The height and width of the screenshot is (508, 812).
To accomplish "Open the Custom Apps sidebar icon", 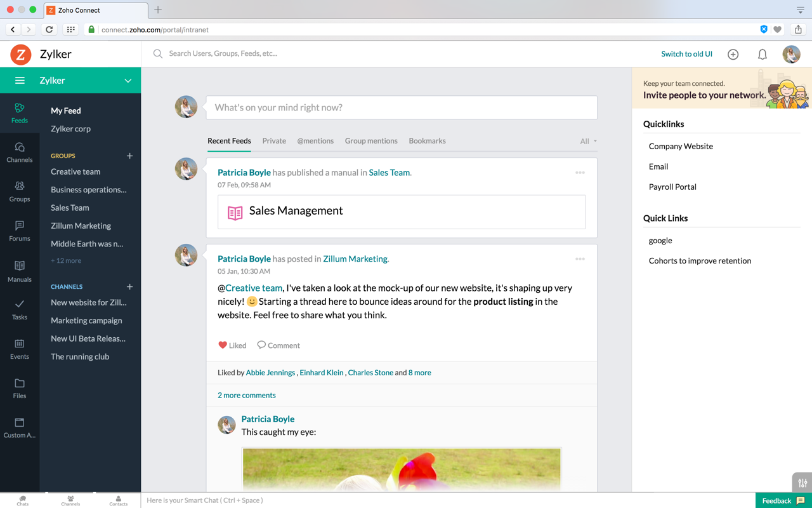I will 20,428.
